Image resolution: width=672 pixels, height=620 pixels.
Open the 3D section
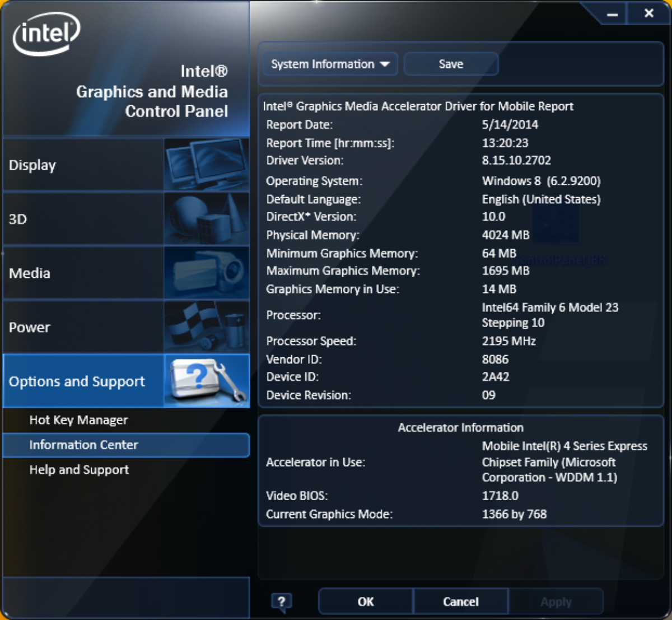point(126,219)
